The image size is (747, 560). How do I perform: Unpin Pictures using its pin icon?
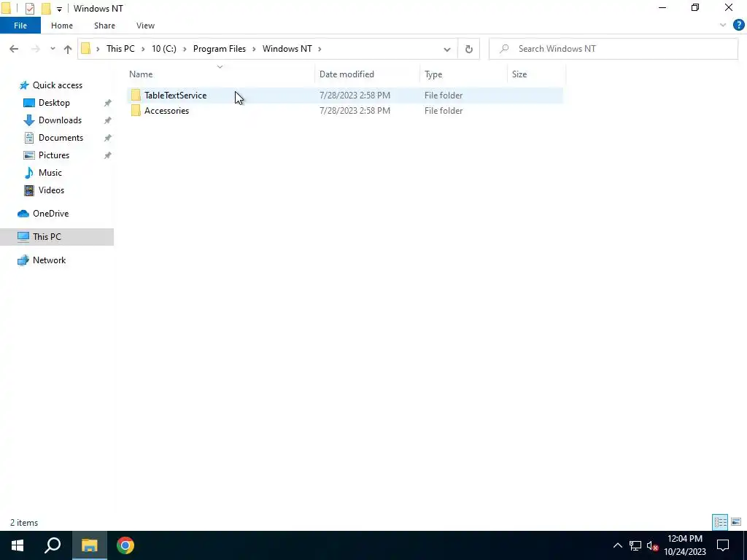click(108, 155)
